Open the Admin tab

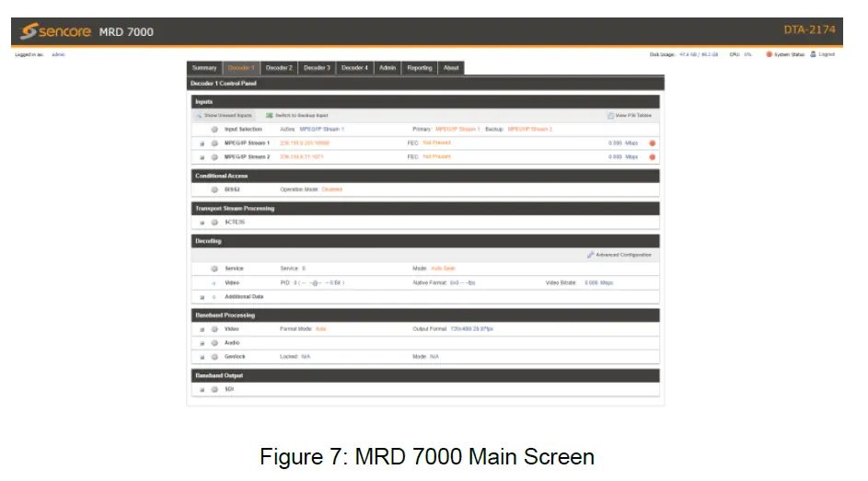388,68
